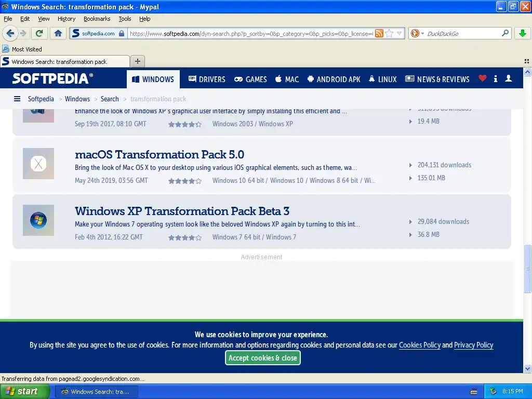The height and width of the screenshot is (399, 532).
Task: Click the Softpedia logo
Action: click(x=52, y=78)
